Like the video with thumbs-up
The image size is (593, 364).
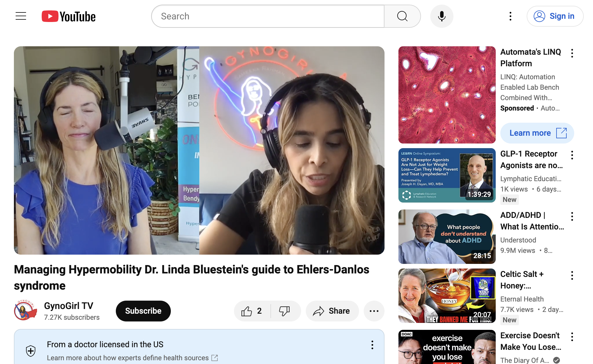point(252,311)
